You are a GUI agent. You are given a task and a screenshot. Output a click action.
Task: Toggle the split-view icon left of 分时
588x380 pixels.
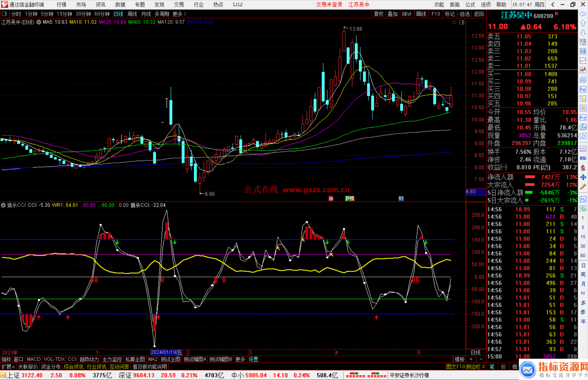pyautogui.click(x=5, y=14)
